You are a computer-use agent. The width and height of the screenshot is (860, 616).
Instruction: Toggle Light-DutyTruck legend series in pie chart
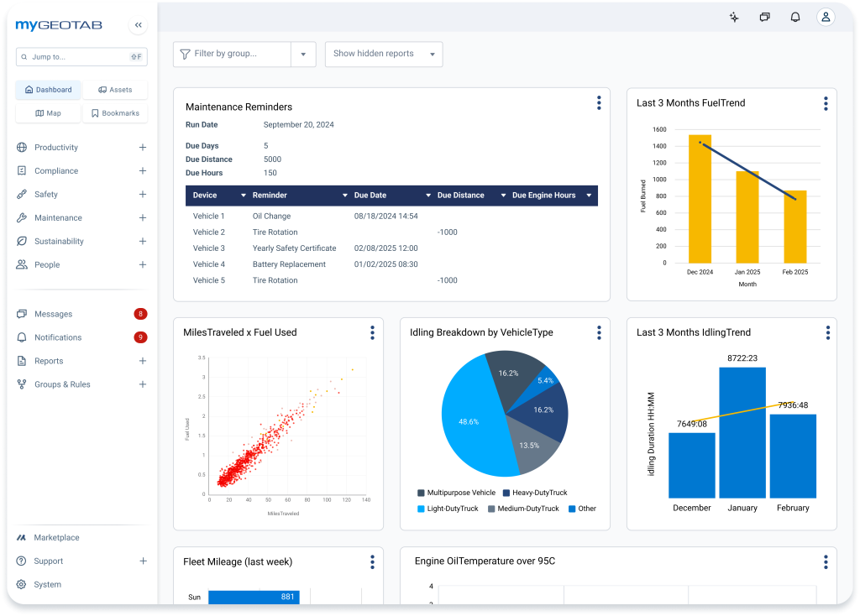[448, 509]
